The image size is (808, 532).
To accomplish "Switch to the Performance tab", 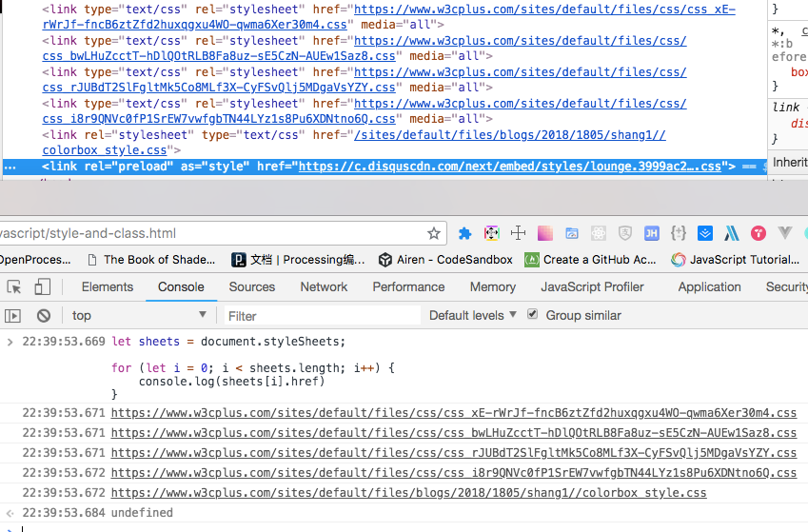I will (408, 287).
